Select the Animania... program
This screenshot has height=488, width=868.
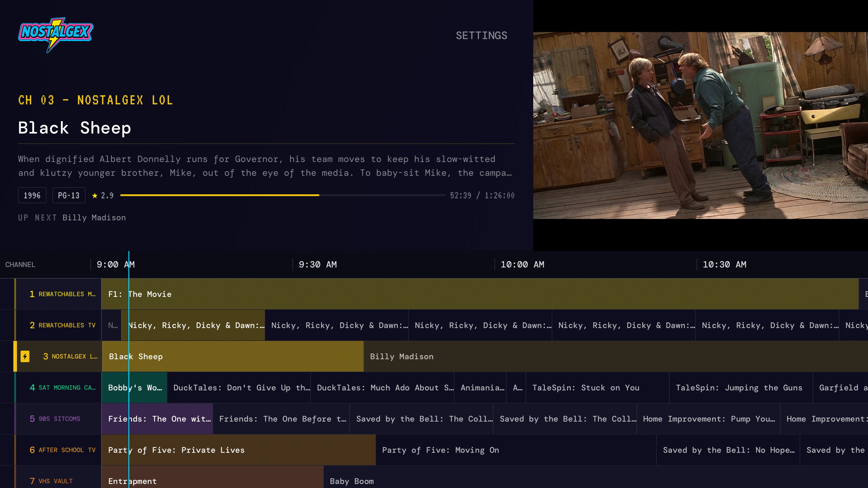pyautogui.click(x=480, y=388)
